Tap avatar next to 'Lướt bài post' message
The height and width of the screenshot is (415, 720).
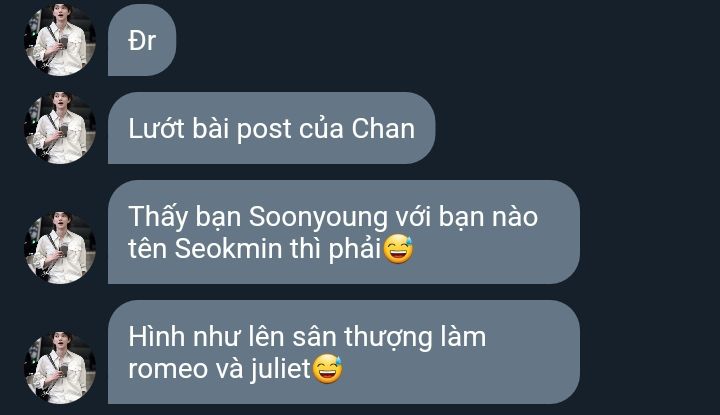[60, 128]
